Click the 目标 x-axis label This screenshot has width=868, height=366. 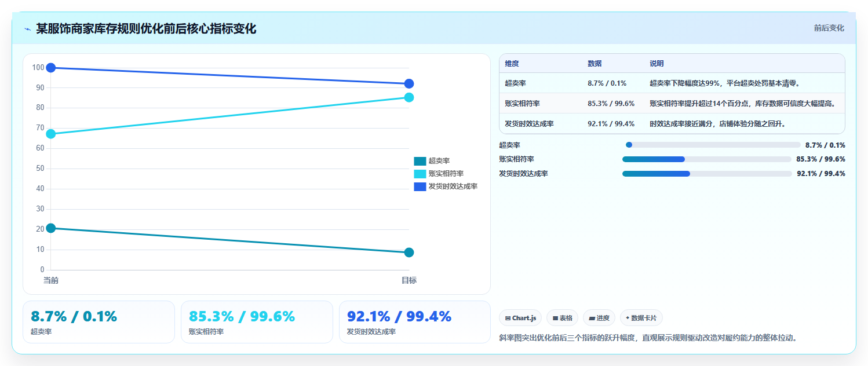(409, 280)
